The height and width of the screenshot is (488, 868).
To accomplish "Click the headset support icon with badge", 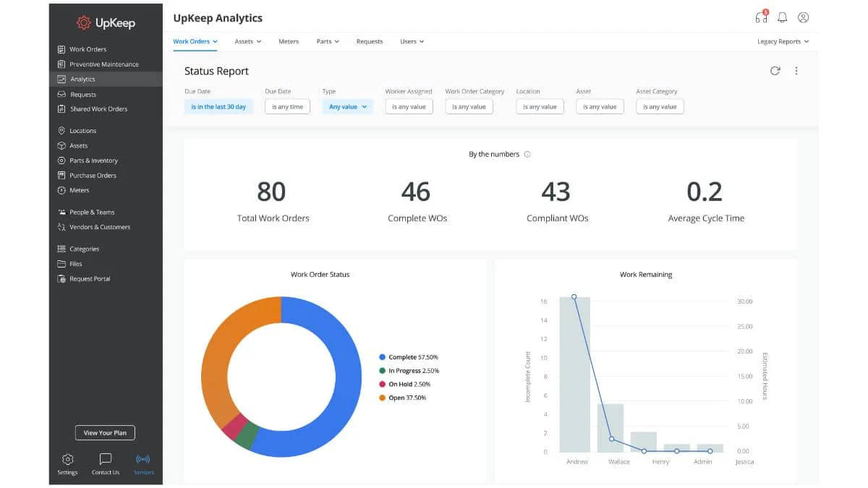I will pyautogui.click(x=761, y=17).
